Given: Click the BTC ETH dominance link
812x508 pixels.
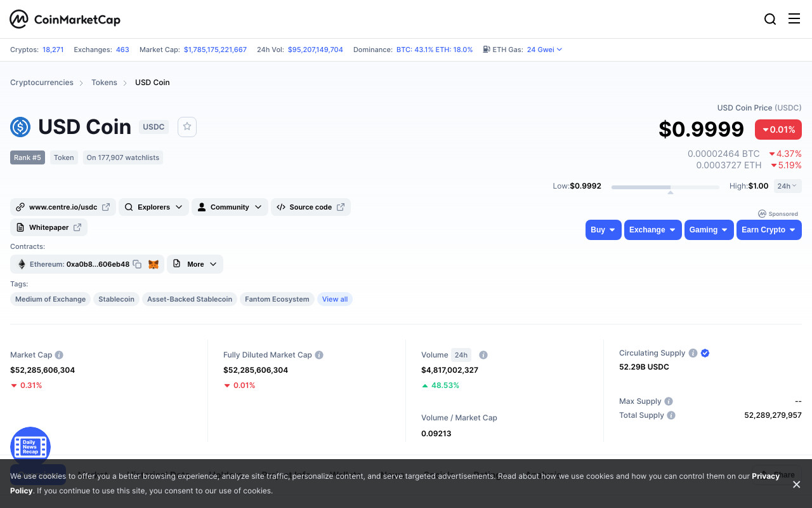Looking at the screenshot, I should coord(435,50).
